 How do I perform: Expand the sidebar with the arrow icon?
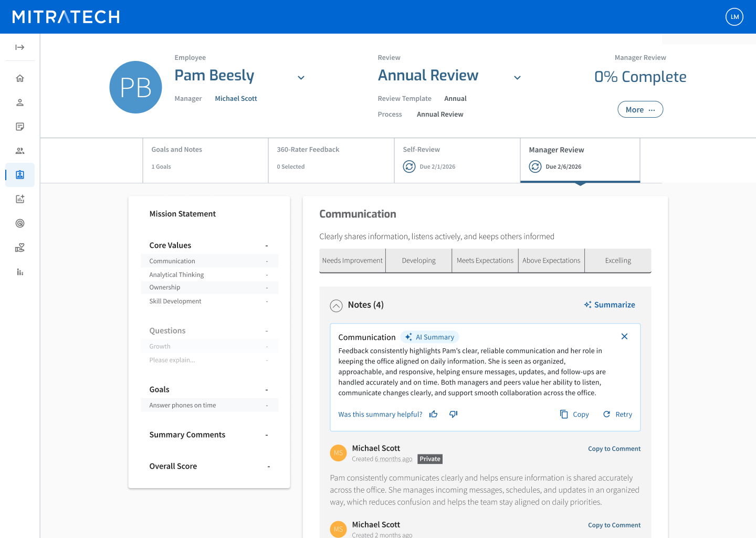coord(20,47)
